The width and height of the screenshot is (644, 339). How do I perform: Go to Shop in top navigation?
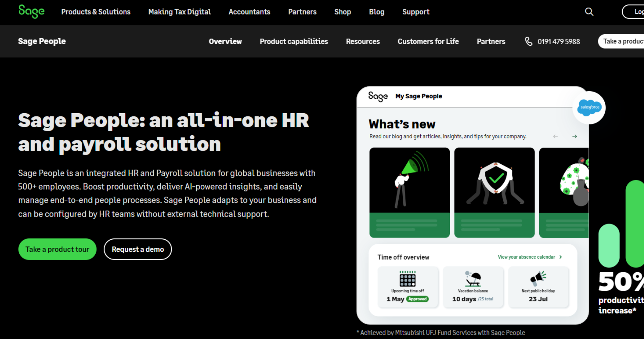click(x=343, y=12)
